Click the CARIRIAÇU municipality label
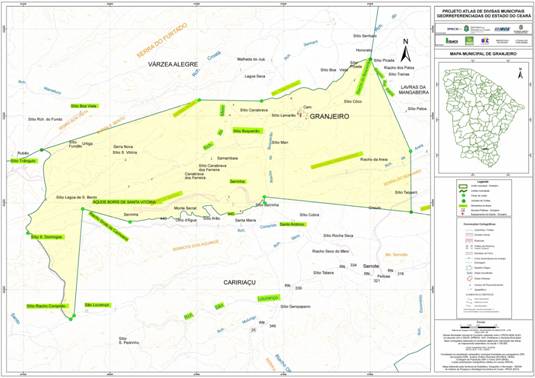This screenshot has width=535, height=378. tap(240, 282)
